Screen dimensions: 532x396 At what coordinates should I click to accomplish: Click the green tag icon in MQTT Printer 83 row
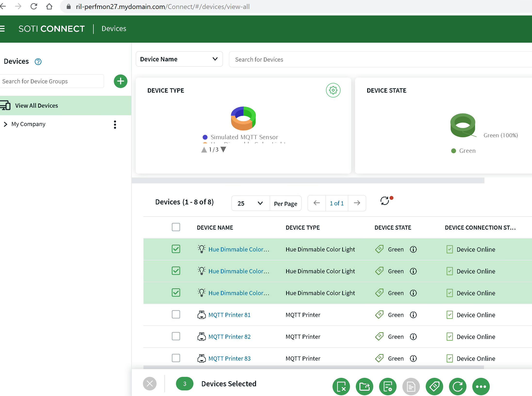[379, 358]
